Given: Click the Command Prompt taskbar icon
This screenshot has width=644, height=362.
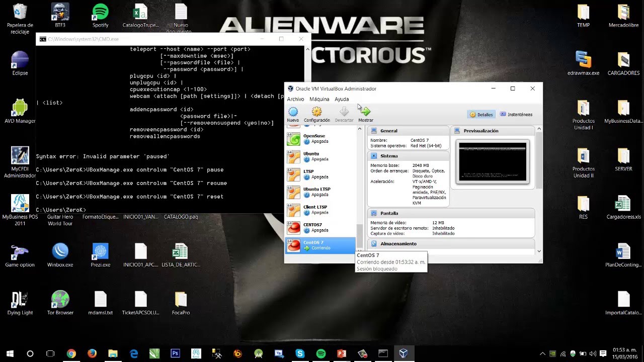Looking at the screenshot, I should pyautogui.click(x=383, y=354).
